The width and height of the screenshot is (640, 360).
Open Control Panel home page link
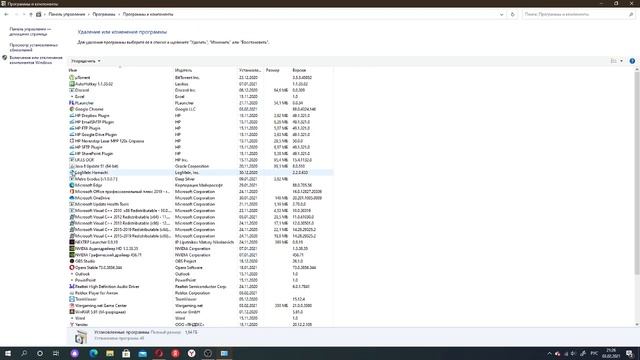pyautogui.click(x=30, y=31)
